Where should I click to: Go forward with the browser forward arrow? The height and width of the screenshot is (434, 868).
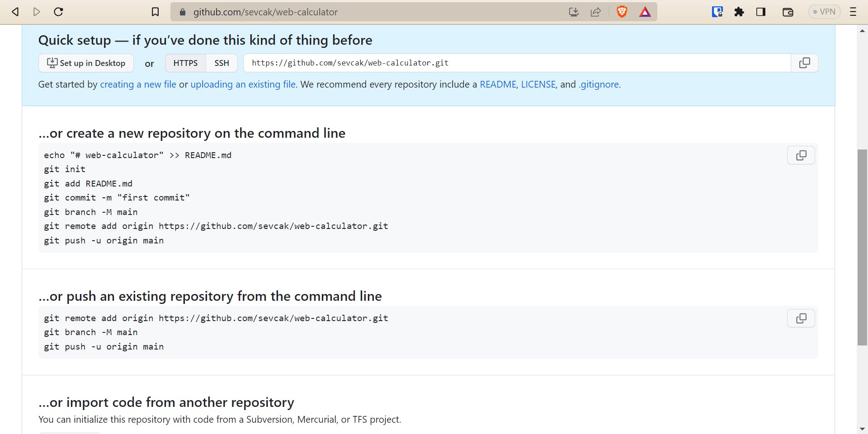click(37, 12)
